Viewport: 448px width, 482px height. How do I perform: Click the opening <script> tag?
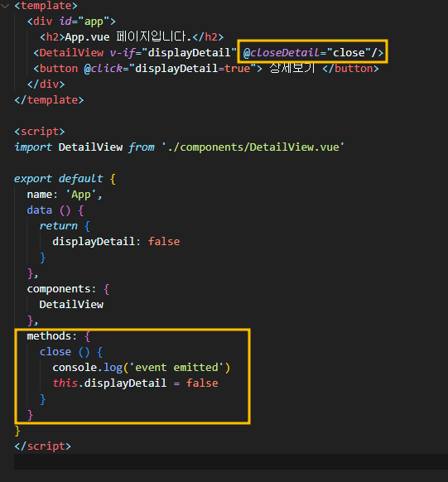pos(40,132)
